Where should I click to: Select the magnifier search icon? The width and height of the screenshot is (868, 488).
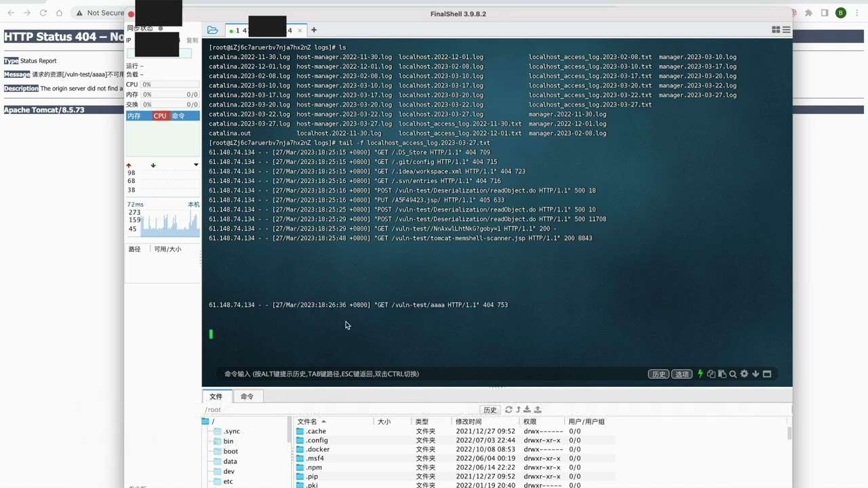point(733,373)
